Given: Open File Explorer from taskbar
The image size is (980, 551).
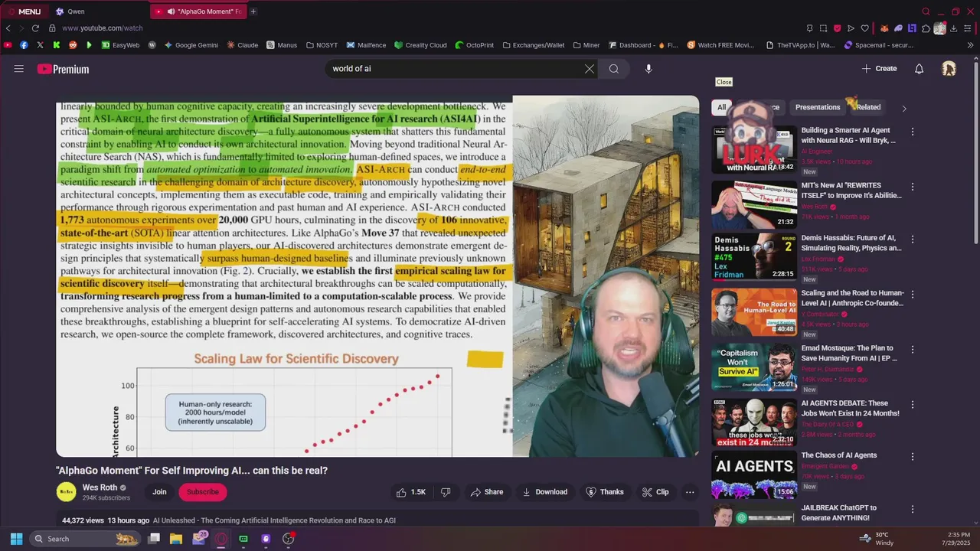Looking at the screenshot, I should [x=176, y=539].
